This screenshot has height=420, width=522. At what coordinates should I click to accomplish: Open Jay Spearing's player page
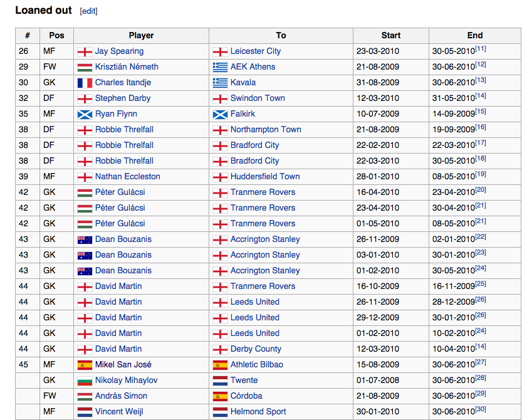[x=119, y=51]
